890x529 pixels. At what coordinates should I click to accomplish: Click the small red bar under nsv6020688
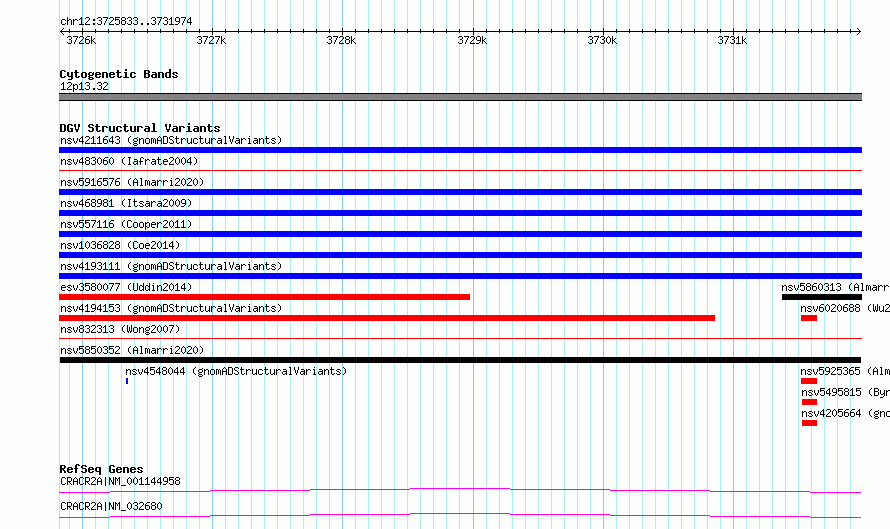click(x=809, y=318)
